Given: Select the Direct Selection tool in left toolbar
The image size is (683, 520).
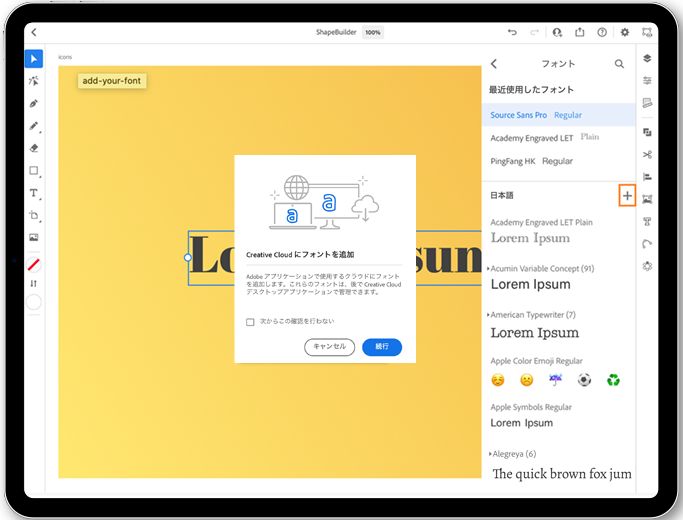Looking at the screenshot, I should point(34,81).
